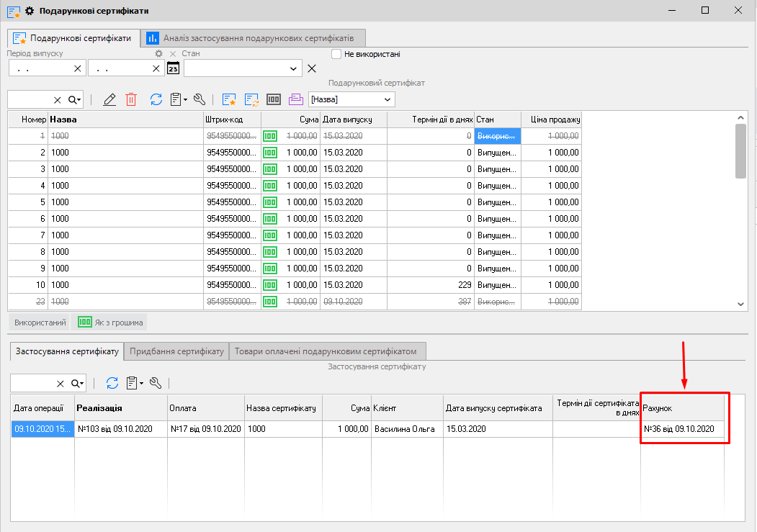Click the new certificate icon with star
The height and width of the screenshot is (532, 757).
pyautogui.click(x=229, y=99)
